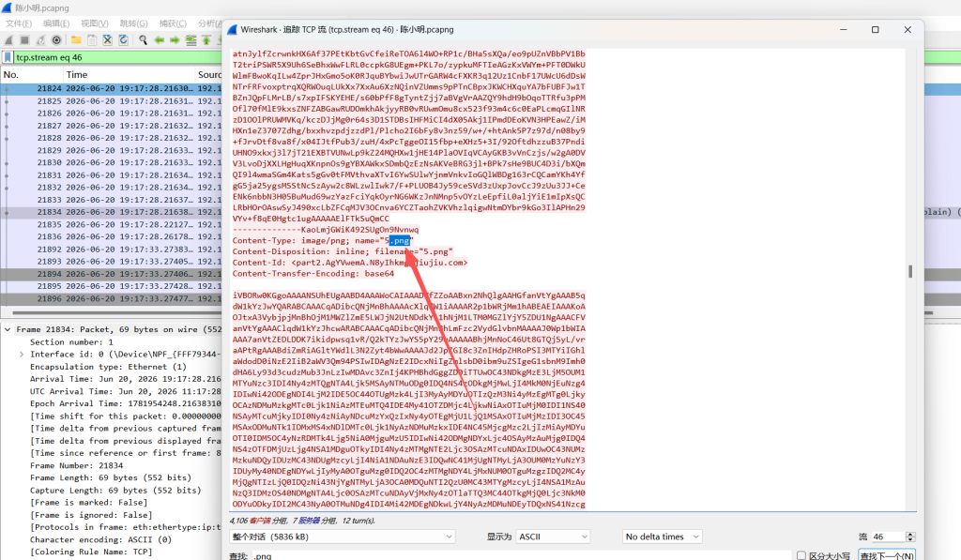
Task: Open the 文件(F) menu
Action: click(19, 23)
